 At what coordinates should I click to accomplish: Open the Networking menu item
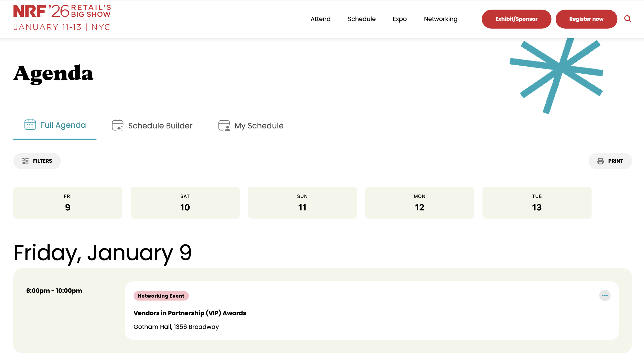coord(440,19)
